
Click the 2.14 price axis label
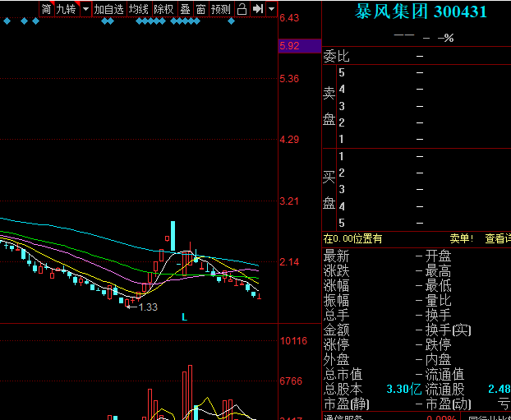pyautogui.click(x=289, y=262)
